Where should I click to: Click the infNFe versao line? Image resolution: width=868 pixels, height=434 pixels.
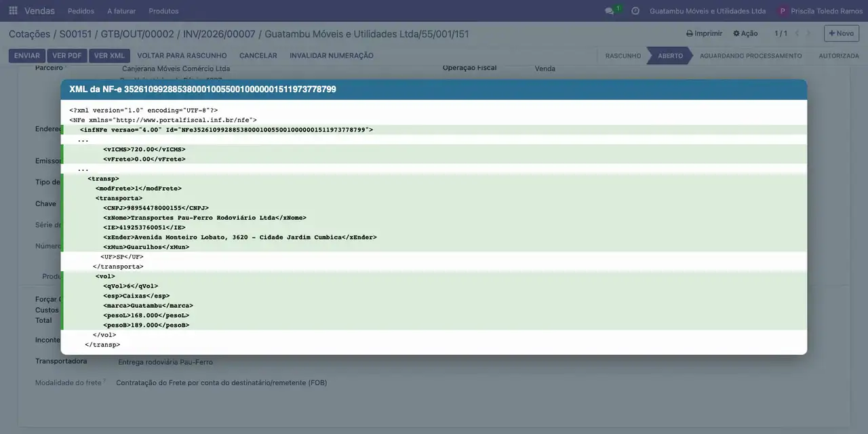(226, 130)
